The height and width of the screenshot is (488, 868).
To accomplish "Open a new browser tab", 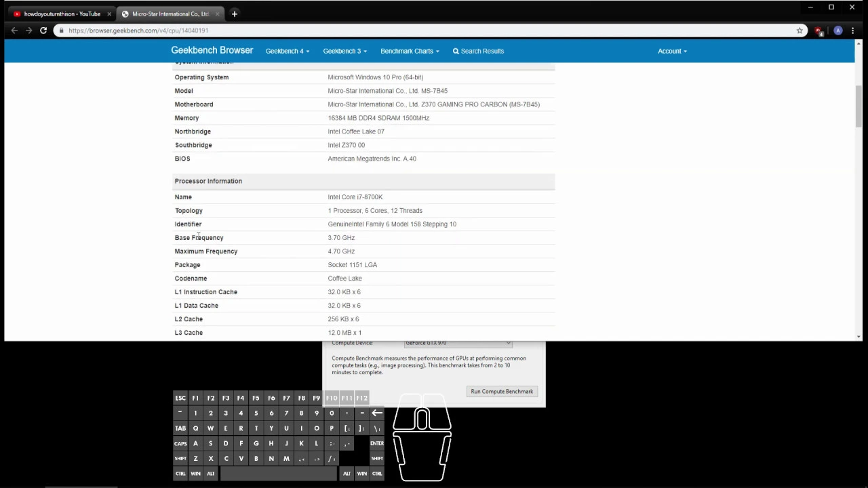I will (234, 14).
